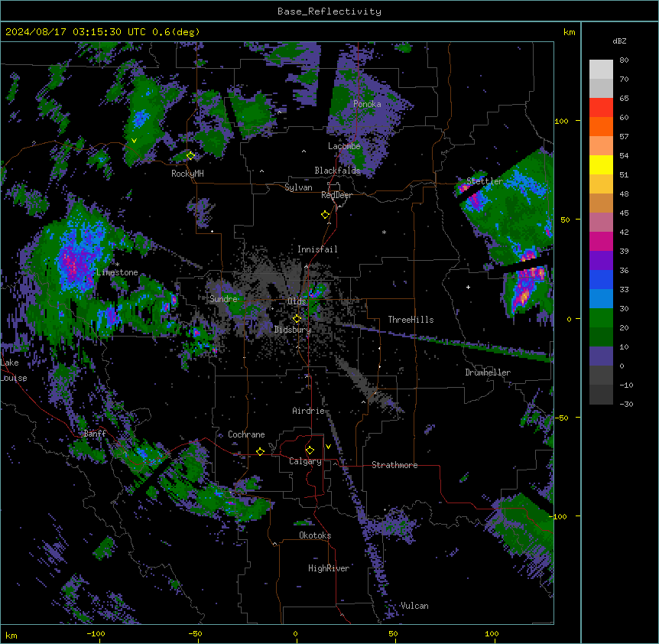Click the Vulcan city label
Screen dimensions: 659x644
click(x=415, y=606)
